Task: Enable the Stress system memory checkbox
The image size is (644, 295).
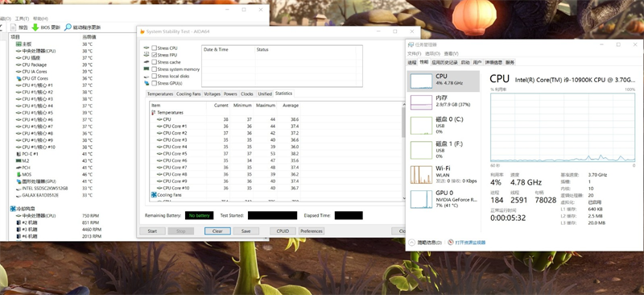Action: click(x=154, y=69)
